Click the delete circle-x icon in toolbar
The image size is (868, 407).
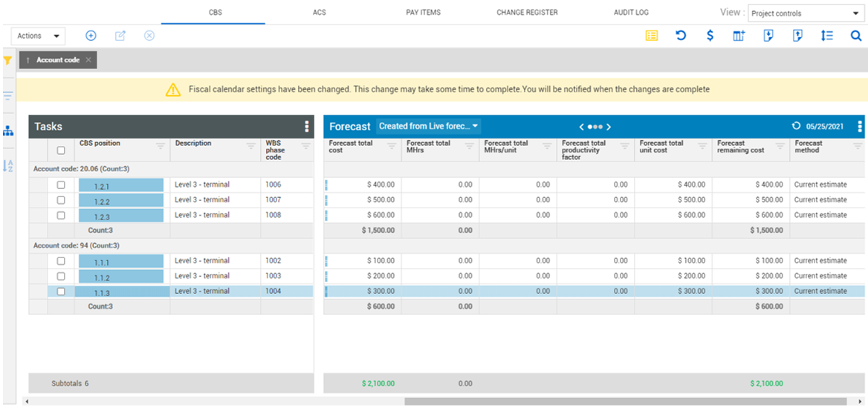pos(149,36)
